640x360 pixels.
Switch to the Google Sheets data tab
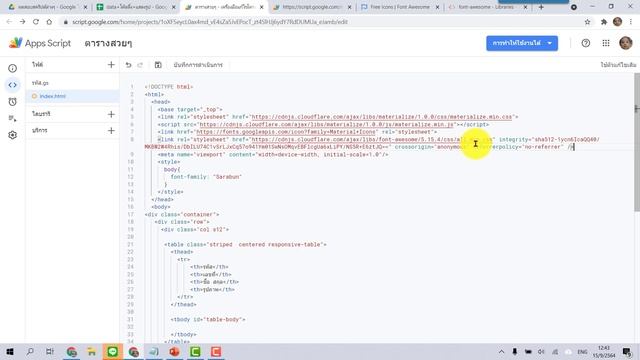[136, 7]
